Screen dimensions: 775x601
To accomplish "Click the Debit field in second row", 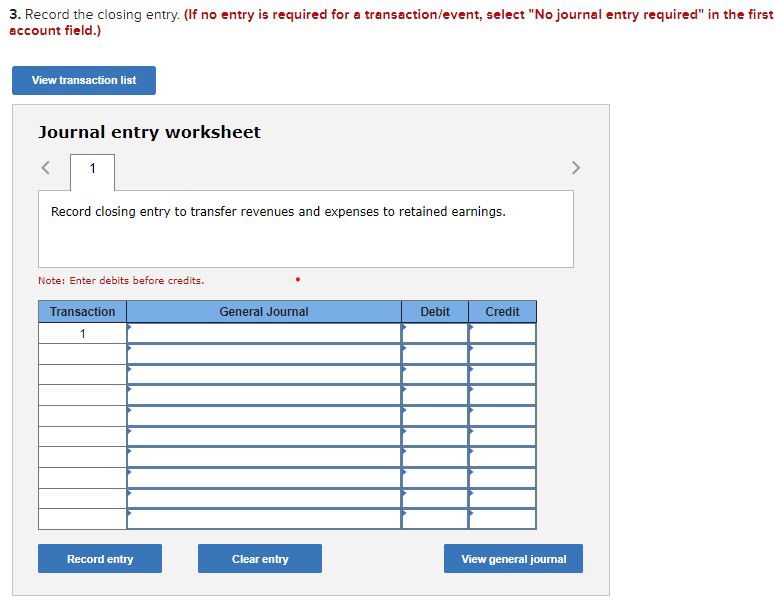I will 435,354.
